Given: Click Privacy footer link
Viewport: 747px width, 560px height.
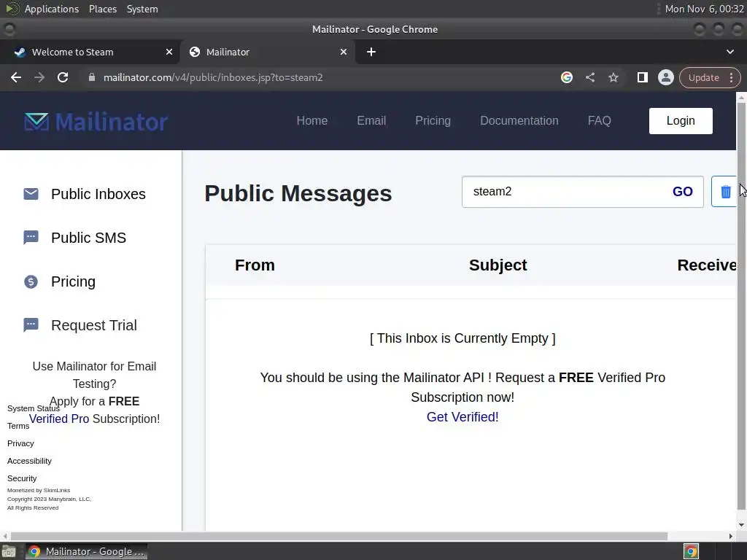Looking at the screenshot, I should 20,443.
